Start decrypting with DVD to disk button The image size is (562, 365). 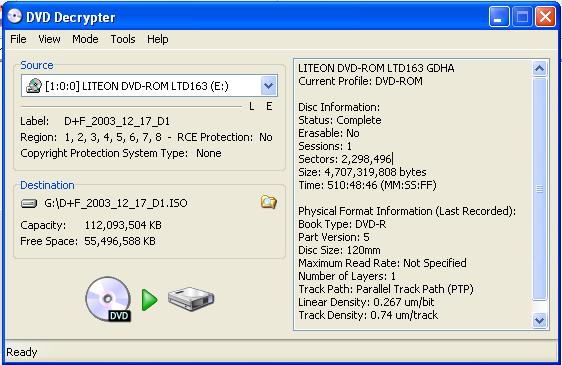pyautogui.click(x=149, y=299)
